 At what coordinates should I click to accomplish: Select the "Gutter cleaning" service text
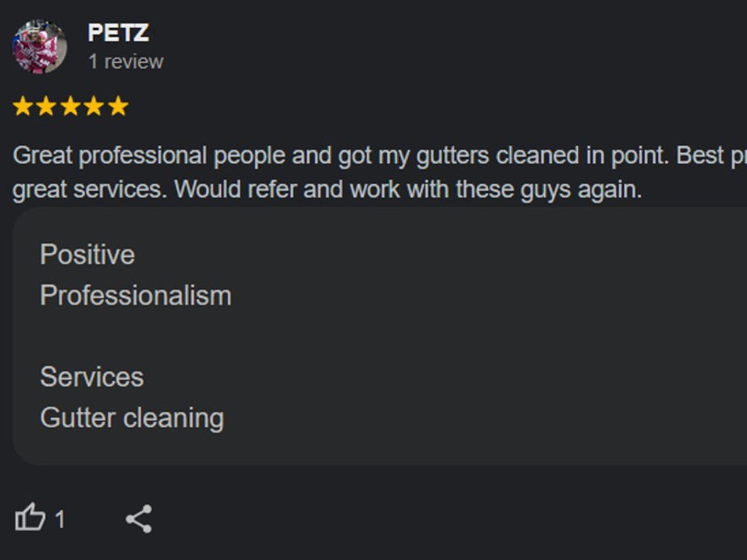[x=132, y=419]
